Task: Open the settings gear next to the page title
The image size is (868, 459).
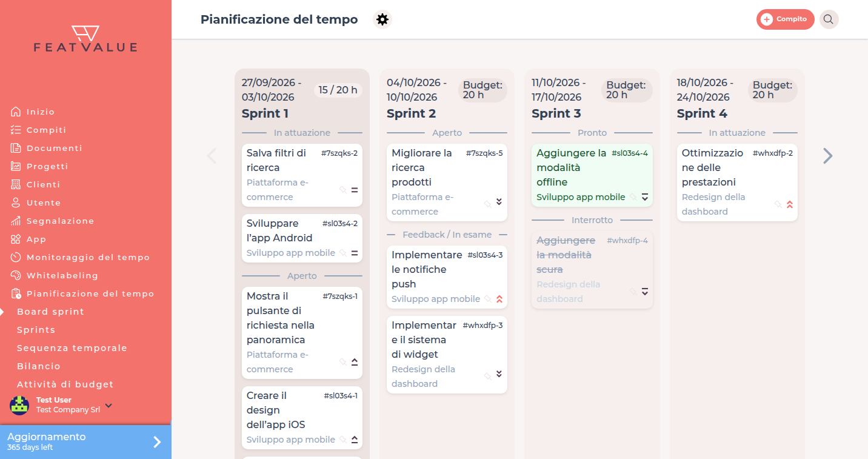Action: (382, 19)
